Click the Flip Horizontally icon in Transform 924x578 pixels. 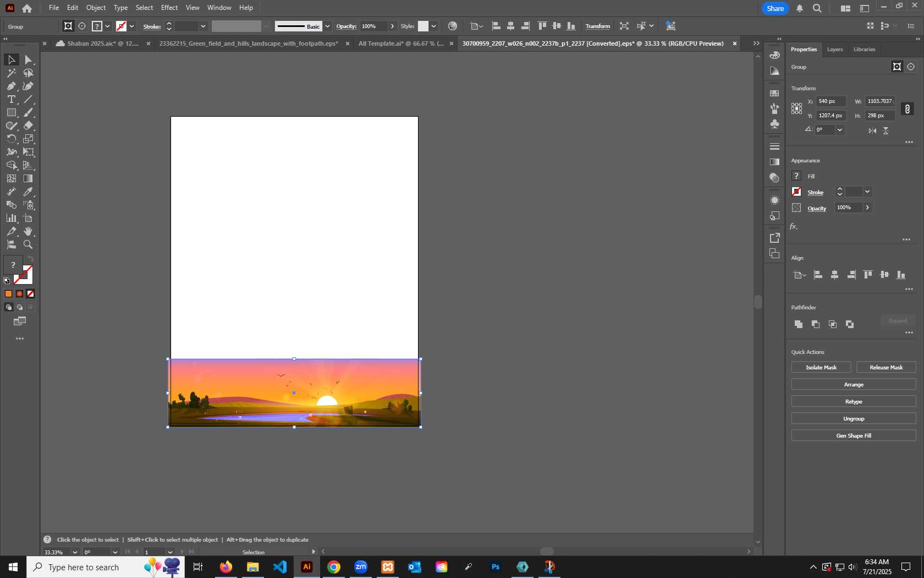tap(872, 130)
